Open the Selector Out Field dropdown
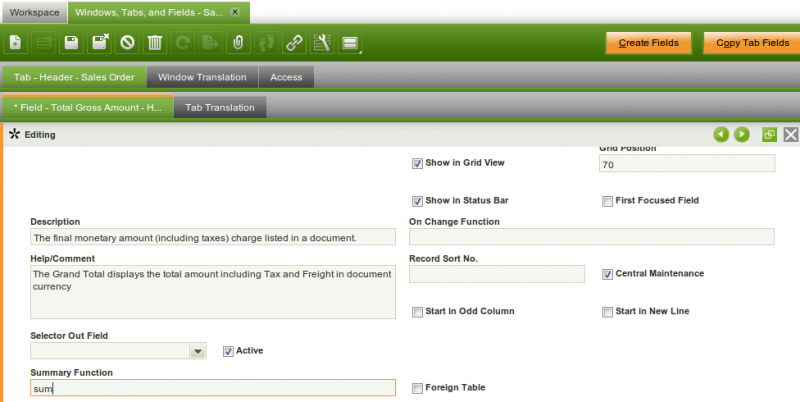This screenshot has width=800, height=402. coord(198,351)
